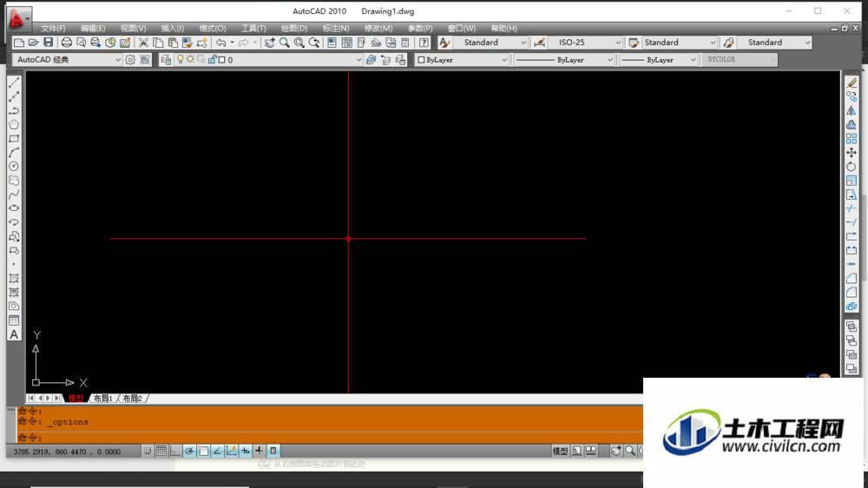The width and height of the screenshot is (868, 488).
Task: Toggle Grid display in status bar
Action: pos(161,452)
